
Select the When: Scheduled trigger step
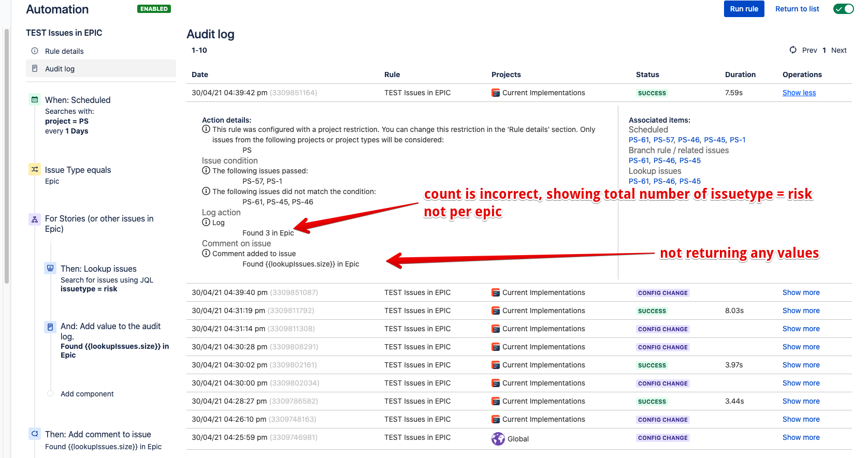pos(78,100)
